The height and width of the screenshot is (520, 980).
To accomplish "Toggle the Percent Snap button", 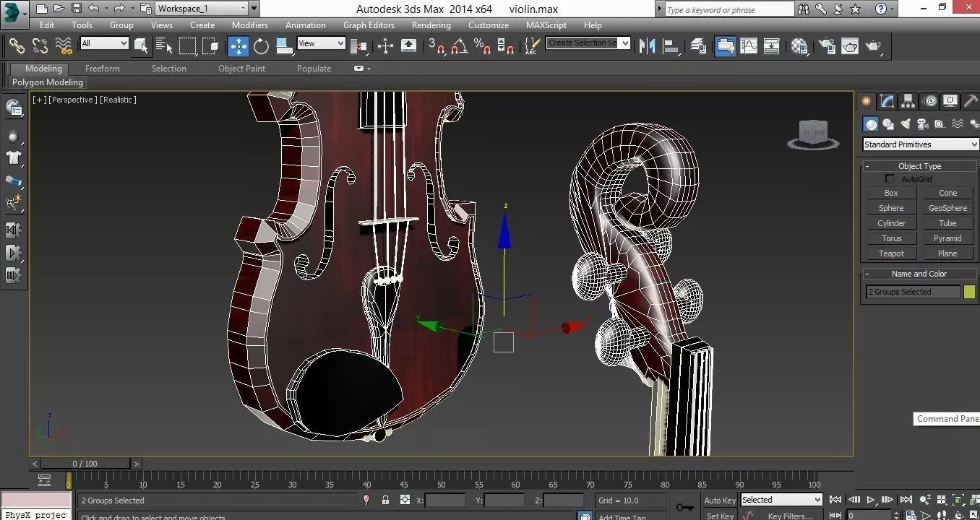I will [x=482, y=46].
